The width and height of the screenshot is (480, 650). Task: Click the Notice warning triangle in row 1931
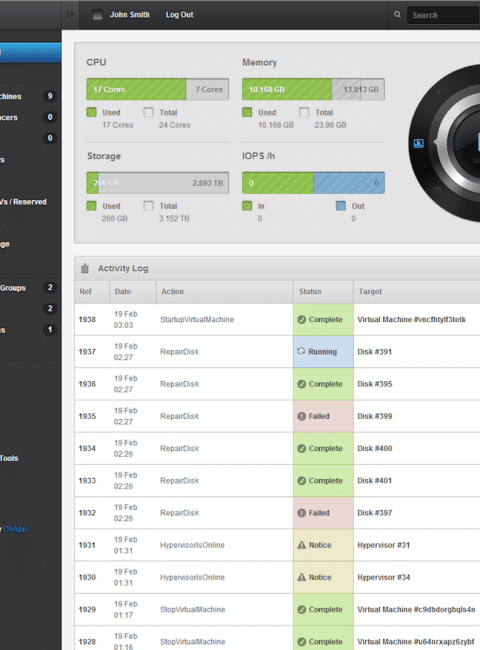click(x=302, y=545)
